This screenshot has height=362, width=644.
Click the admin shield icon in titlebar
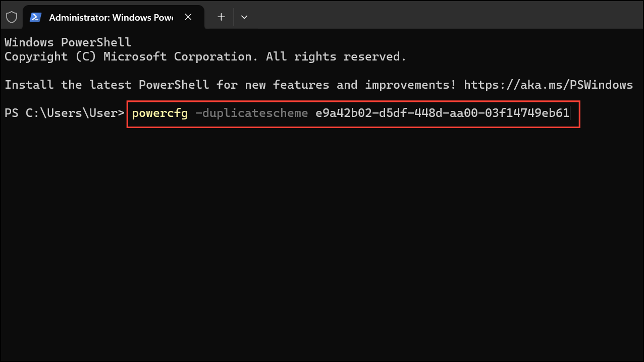click(x=12, y=17)
